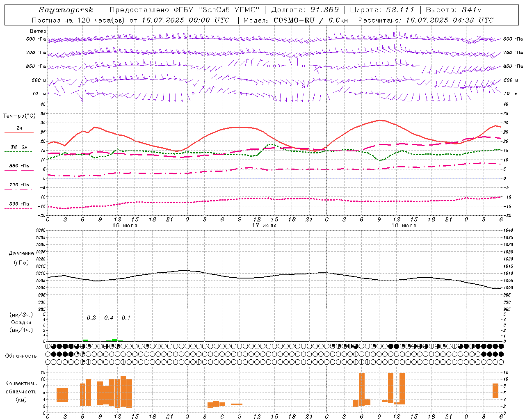Screen dimensions: 525x420
Task: Click the 16 июля date label
Action: [124, 226]
